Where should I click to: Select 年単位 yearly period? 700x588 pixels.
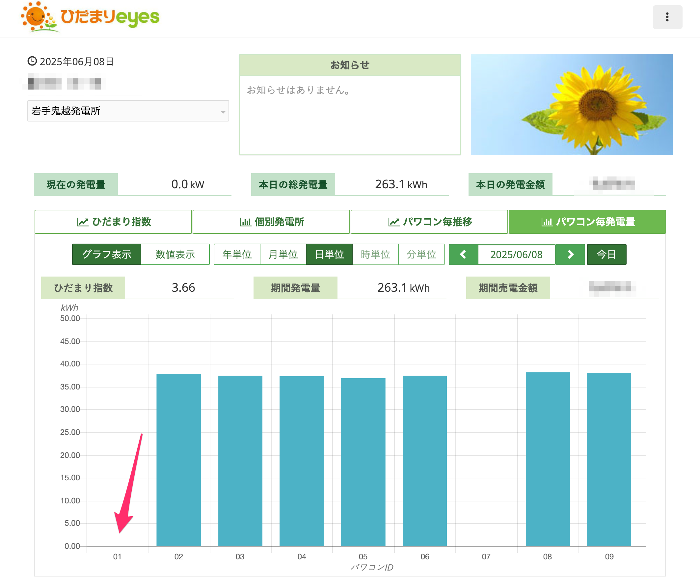(237, 254)
